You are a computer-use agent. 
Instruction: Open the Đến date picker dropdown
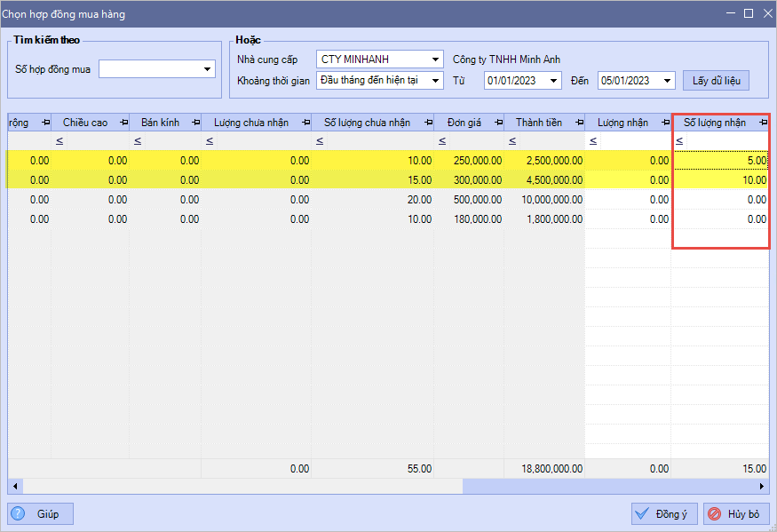(x=669, y=81)
